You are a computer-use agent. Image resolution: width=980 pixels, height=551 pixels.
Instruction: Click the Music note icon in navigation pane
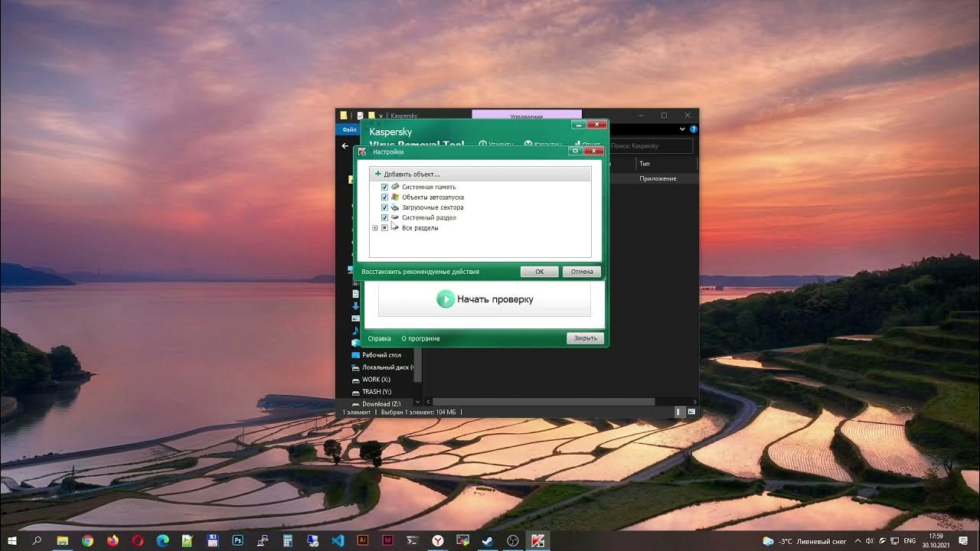point(356,331)
